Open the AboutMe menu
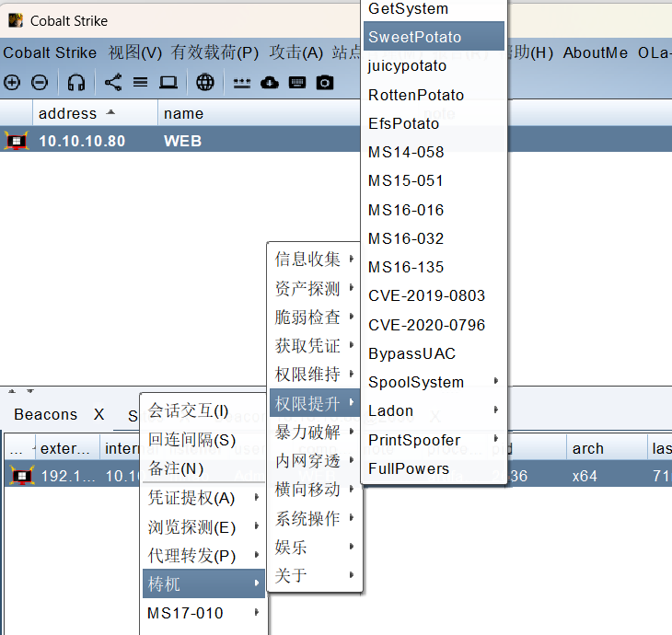 coord(596,52)
